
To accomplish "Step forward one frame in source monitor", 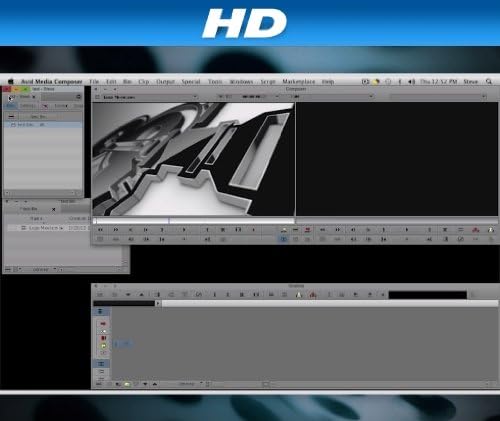I will (x=146, y=230).
